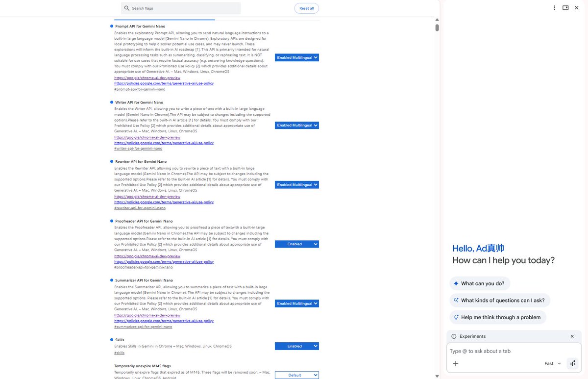The height and width of the screenshot is (379, 588).
Task: Click the #writer-api-for-gemini-nano anchor link
Action: click(138, 149)
